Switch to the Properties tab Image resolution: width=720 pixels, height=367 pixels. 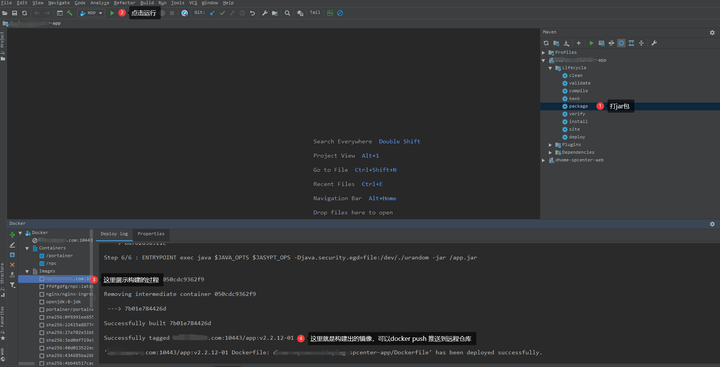click(x=151, y=234)
